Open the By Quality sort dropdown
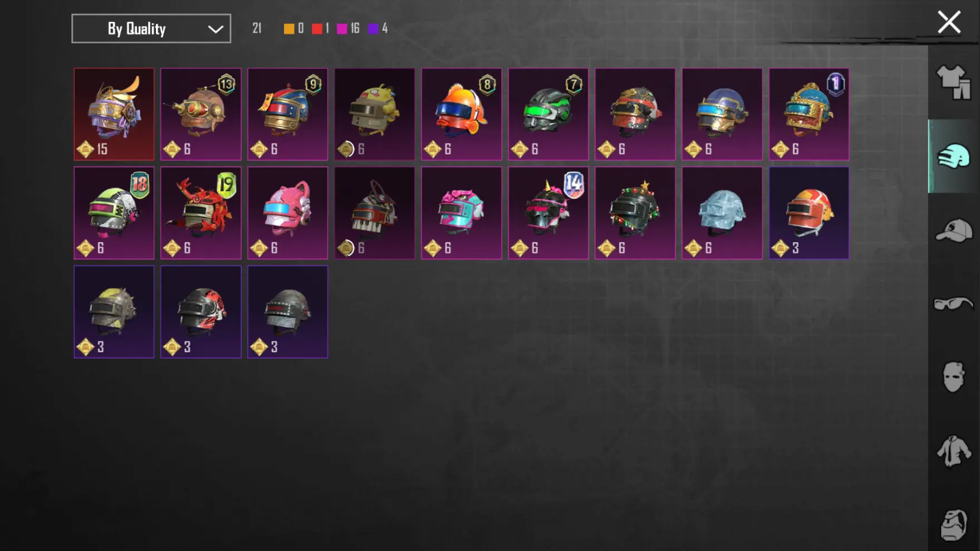This screenshot has height=551, width=980. point(151,28)
